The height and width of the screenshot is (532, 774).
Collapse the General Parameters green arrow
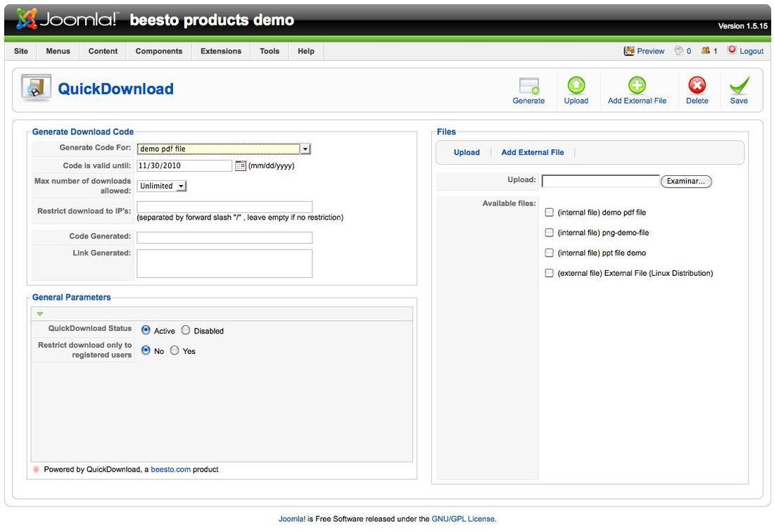40,314
